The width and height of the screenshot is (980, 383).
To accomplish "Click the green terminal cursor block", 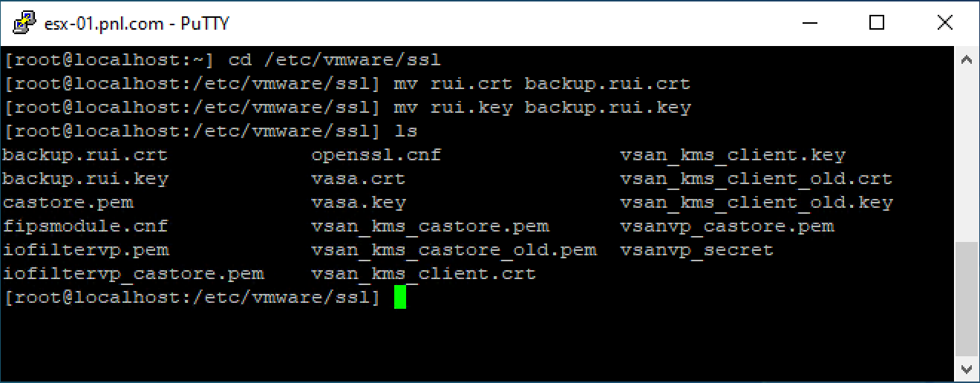I will tap(400, 298).
